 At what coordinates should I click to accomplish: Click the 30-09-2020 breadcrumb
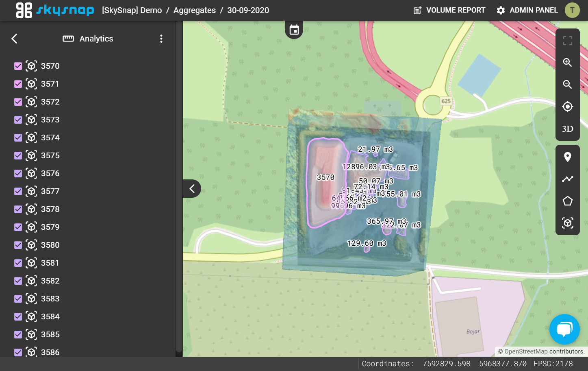pyautogui.click(x=248, y=10)
